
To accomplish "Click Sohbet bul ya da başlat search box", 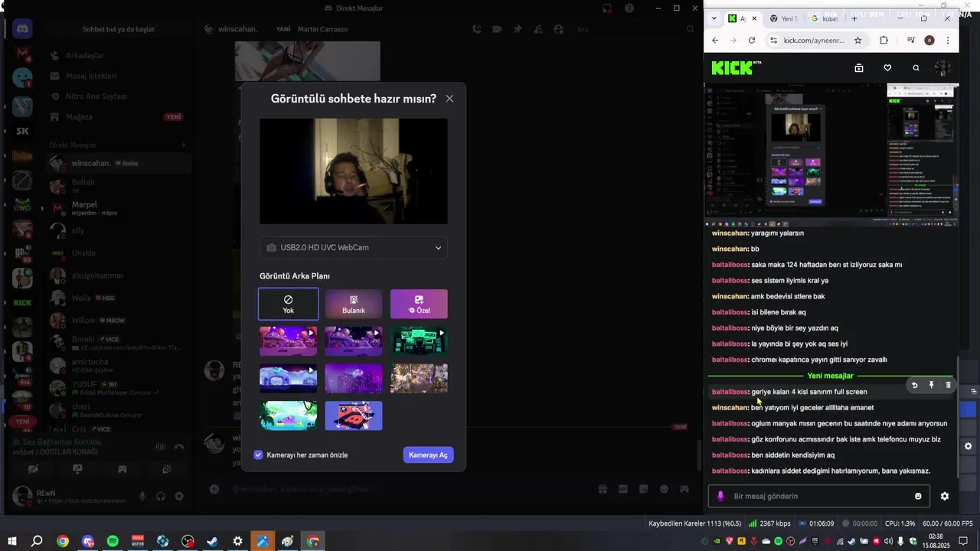I will (119, 29).
